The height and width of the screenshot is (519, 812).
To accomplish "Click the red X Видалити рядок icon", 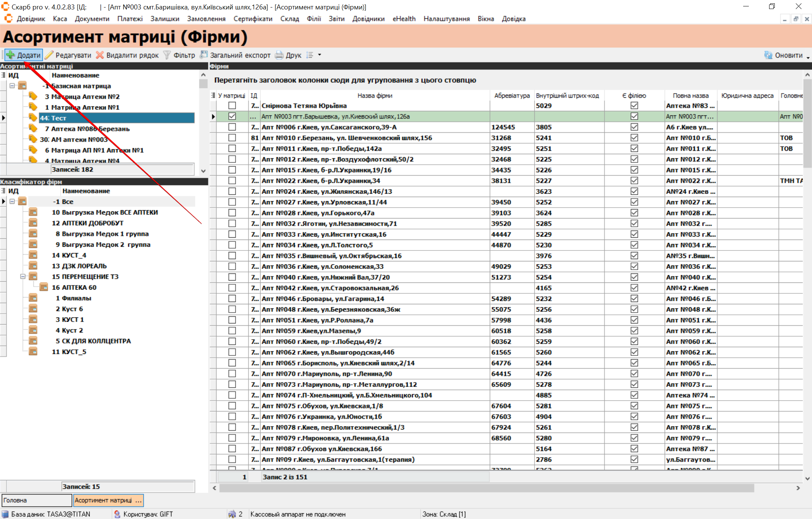I will [x=100, y=55].
